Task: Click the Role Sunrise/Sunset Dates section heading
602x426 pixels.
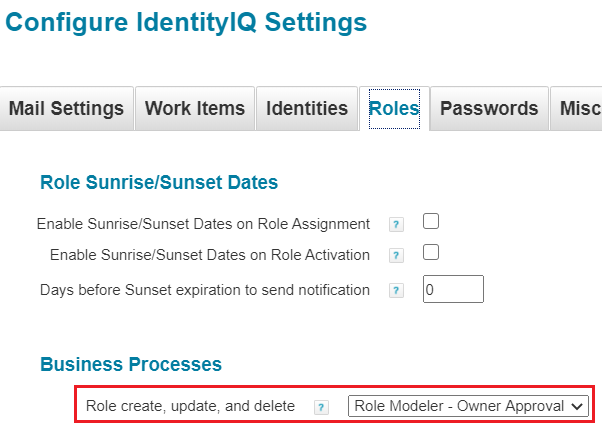Action: [x=159, y=182]
